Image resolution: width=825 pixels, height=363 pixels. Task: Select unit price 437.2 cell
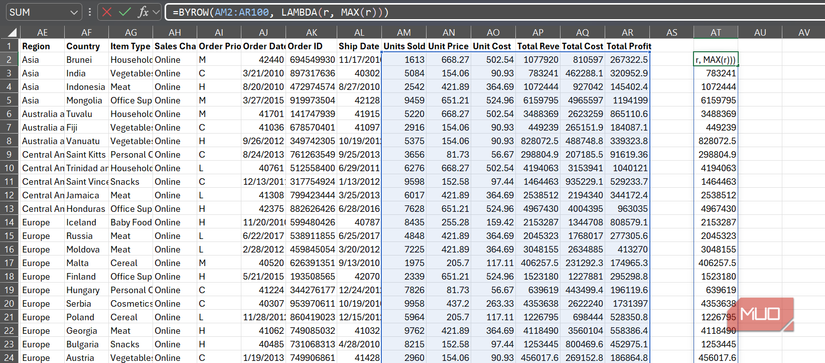[x=449, y=304]
